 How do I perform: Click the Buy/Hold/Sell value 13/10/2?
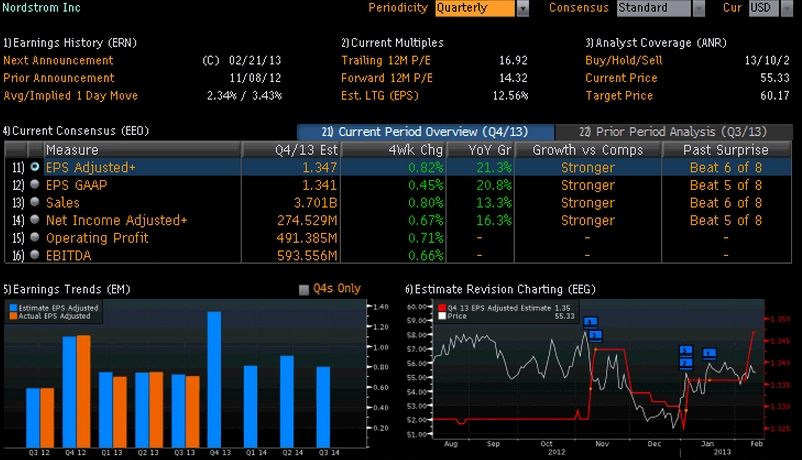[x=767, y=60]
